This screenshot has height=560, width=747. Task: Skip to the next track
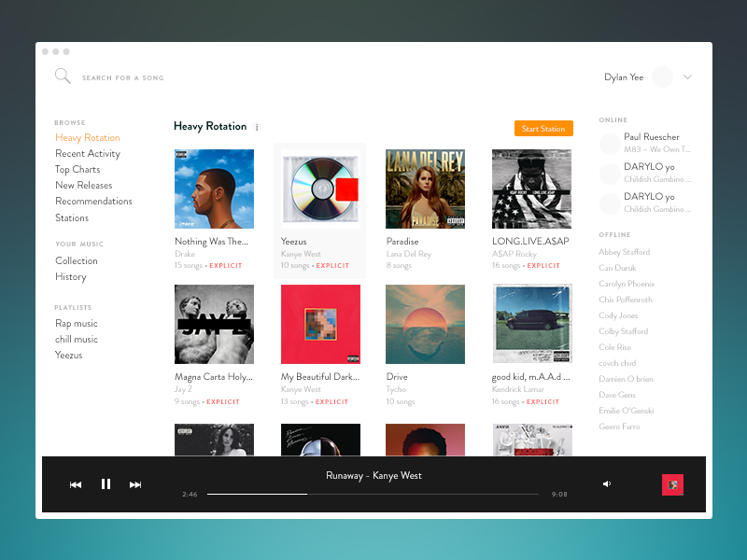pos(135,484)
